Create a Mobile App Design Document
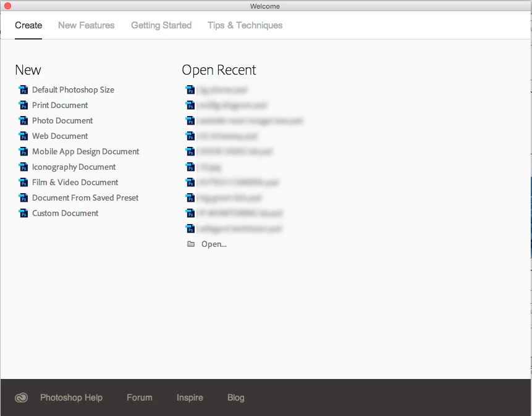This screenshot has height=416, width=532. [x=85, y=152]
